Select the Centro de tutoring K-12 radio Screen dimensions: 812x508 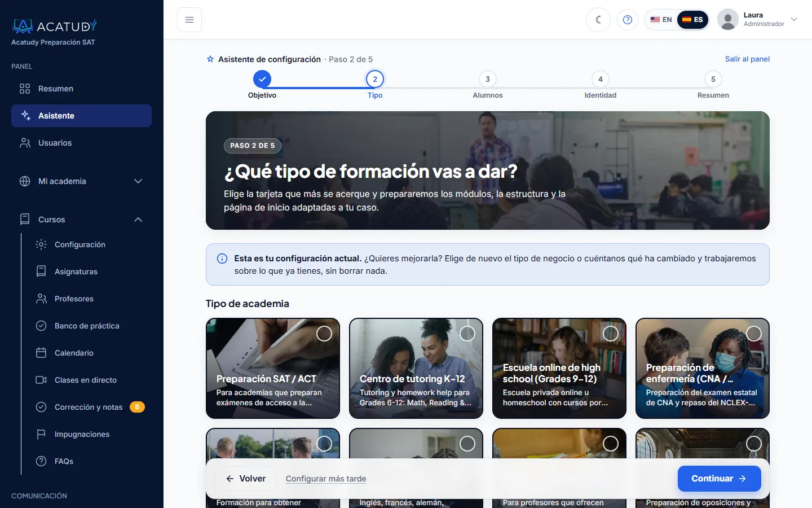pos(467,334)
